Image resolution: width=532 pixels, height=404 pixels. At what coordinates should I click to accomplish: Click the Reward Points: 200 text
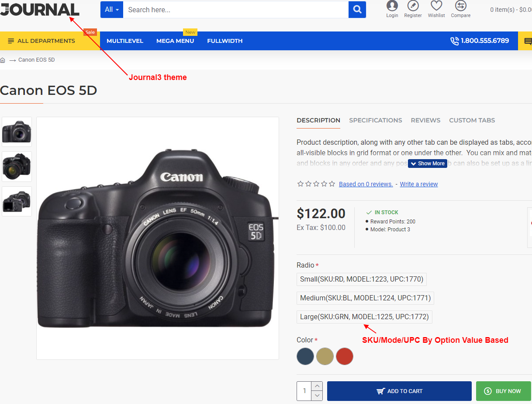pos(393,222)
